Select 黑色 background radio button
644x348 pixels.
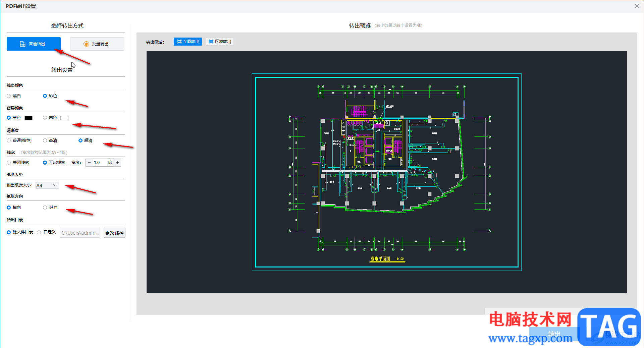click(x=9, y=118)
